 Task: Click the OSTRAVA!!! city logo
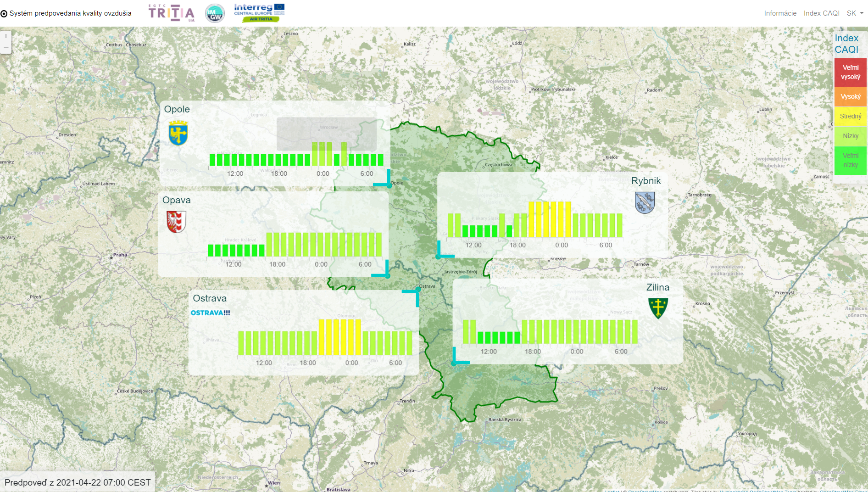point(210,313)
